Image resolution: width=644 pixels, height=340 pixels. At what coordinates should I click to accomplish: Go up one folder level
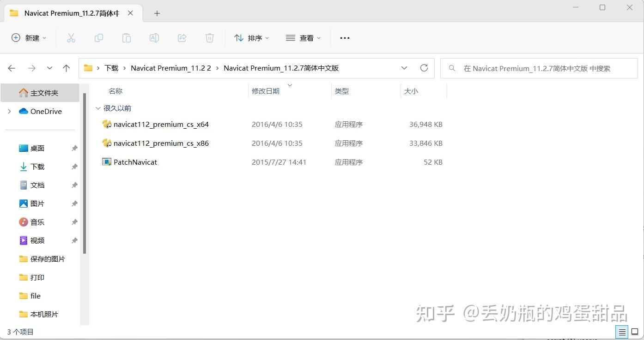pos(66,68)
